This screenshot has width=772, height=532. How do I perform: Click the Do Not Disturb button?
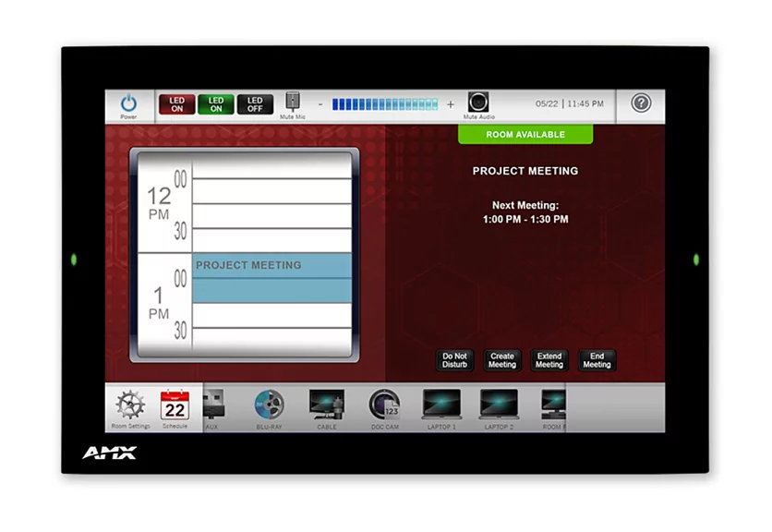(455, 360)
